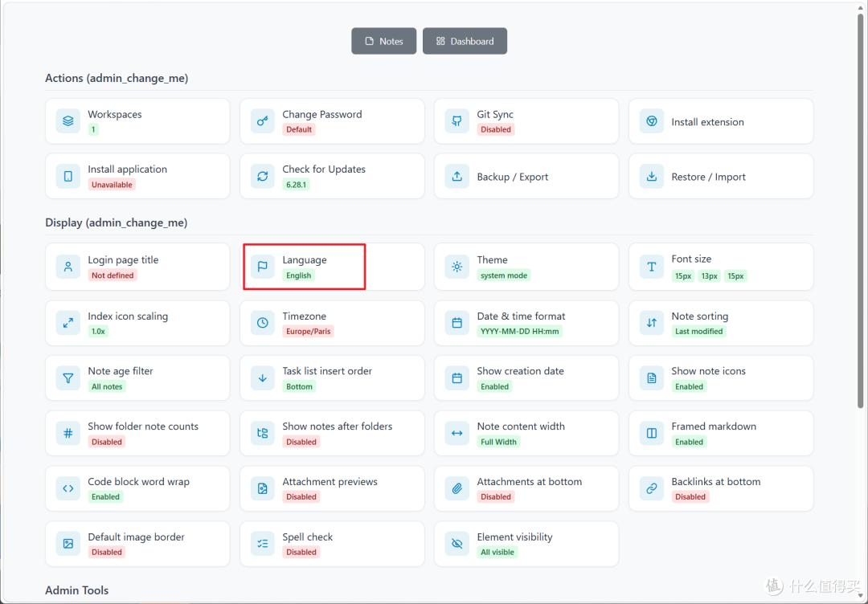This screenshot has height=604, width=868.
Task: Click the crossed eye icon for Element visibility
Action: tap(457, 544)
